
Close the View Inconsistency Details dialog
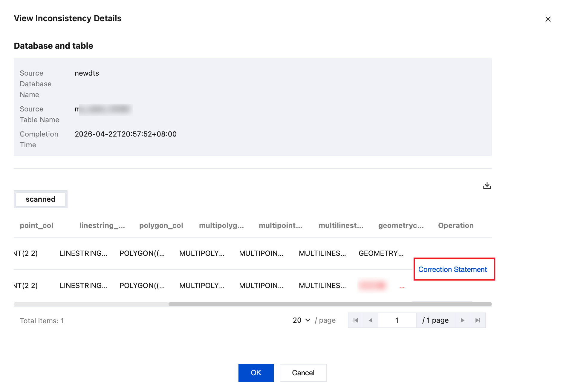click(548, 19)
